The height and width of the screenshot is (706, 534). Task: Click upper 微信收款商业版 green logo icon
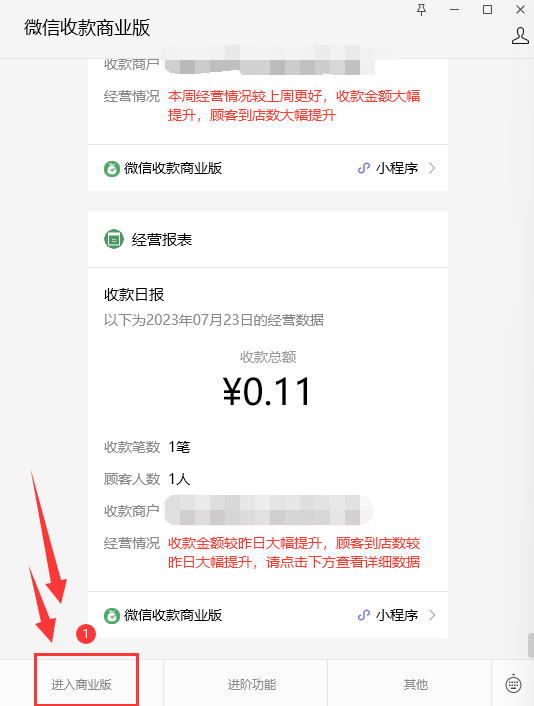pyautogui.click(x=112, y=168)
